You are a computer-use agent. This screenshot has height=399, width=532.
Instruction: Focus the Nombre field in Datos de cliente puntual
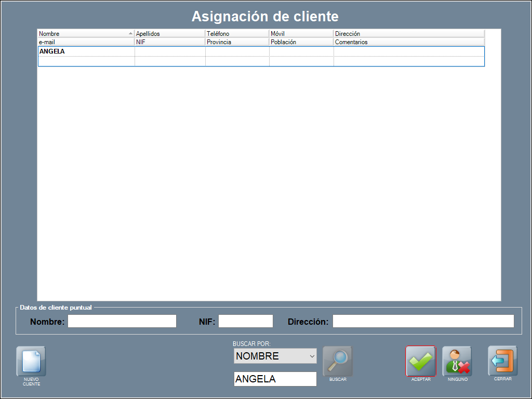coord(122,321)
